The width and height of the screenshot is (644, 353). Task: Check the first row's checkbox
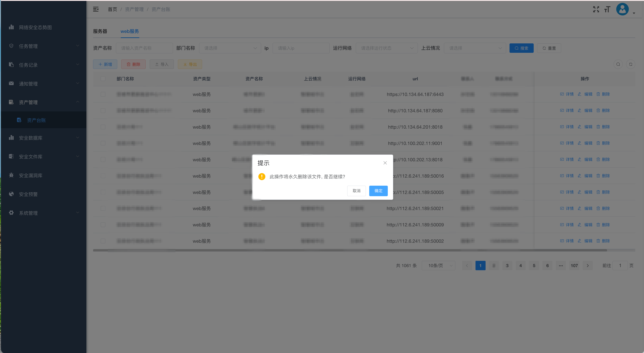[103, 94]
